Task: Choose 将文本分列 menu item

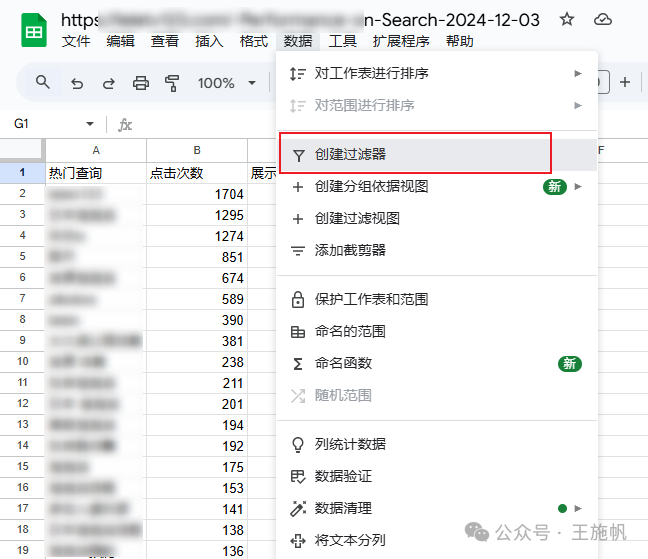Action: coord(437,540)
